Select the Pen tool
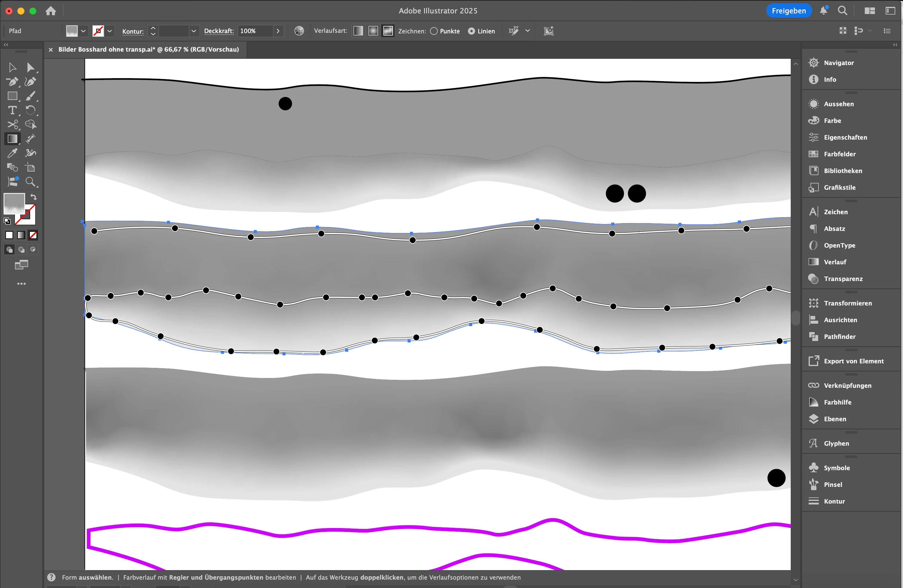903x588 pixels. coord(12,82)
